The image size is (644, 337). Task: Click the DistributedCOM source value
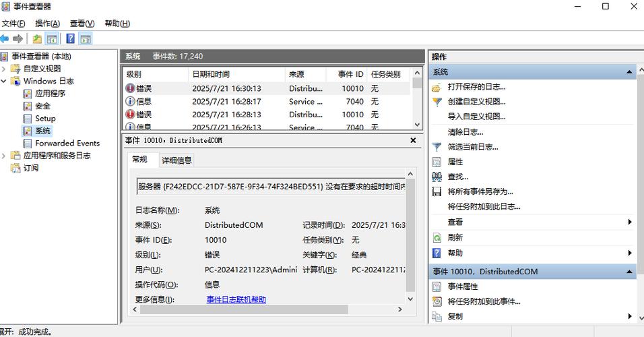(234, 225)
